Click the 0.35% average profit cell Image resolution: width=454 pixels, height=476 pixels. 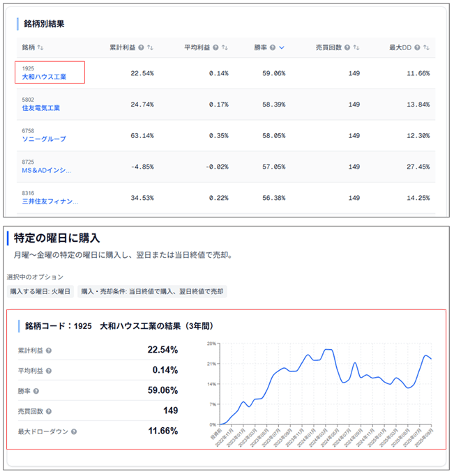tap(219, 136)
